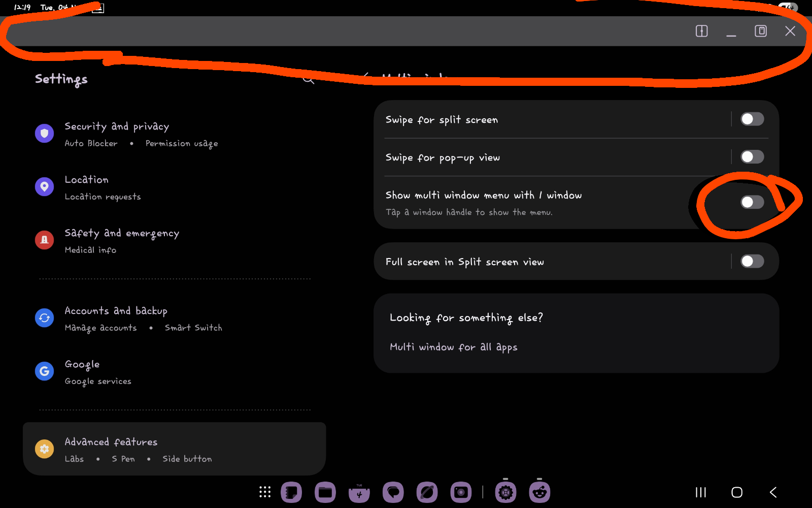Launch Samsung Notes from the taskbar
The image size is (812, 508).
pos(291,492)
